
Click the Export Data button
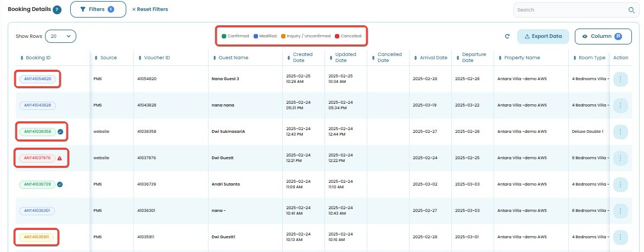click(543, 36)
